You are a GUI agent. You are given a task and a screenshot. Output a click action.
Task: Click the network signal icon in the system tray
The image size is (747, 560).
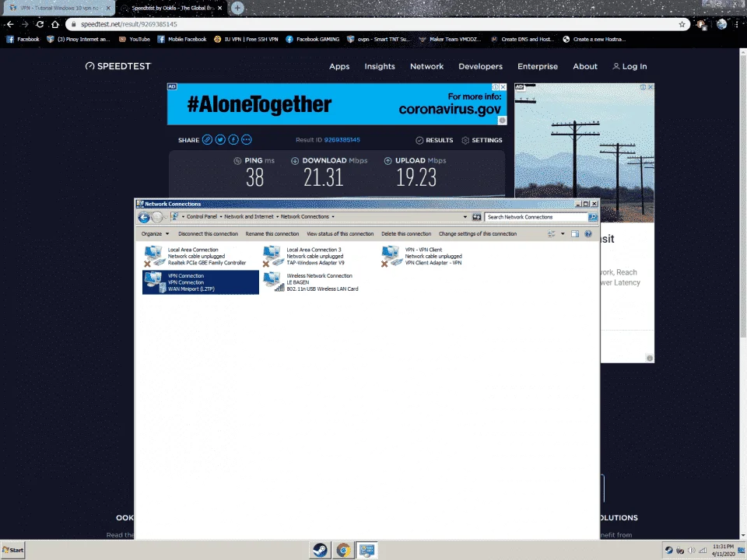pyautogui.click(x=703, y=551)
